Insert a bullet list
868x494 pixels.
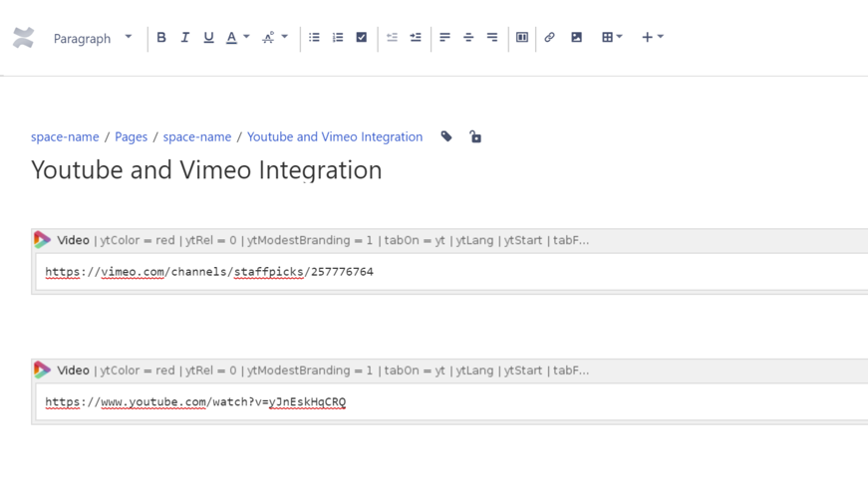pyautogui.click(x=314, y=38)
